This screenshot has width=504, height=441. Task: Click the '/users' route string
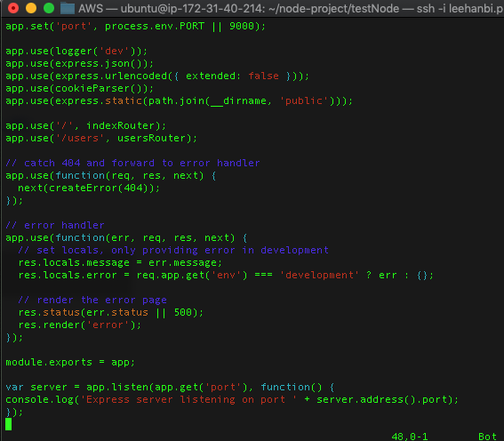pyautogui.click(x=80, y=138)
